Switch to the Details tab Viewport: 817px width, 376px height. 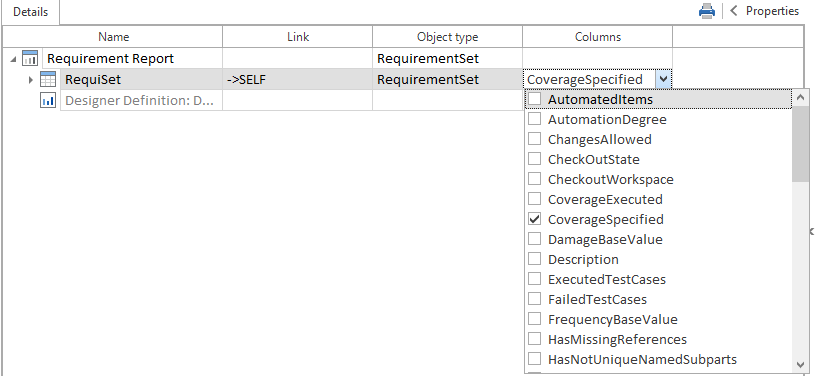30,11
